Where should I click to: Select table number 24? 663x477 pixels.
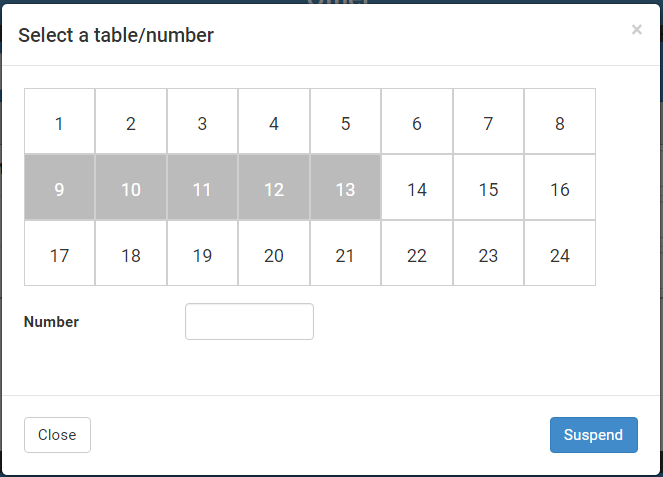click(x=560, y=255)
